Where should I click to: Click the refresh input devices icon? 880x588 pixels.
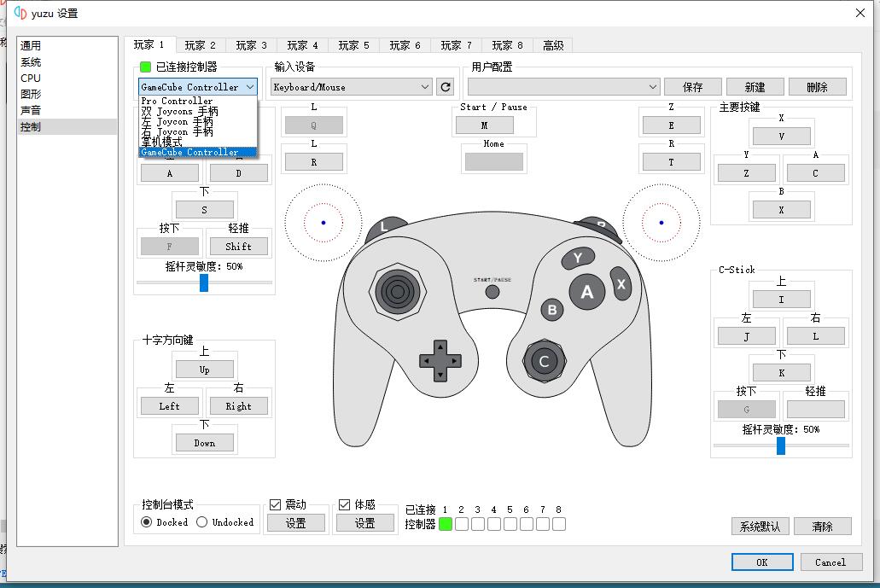click(445, 87)
